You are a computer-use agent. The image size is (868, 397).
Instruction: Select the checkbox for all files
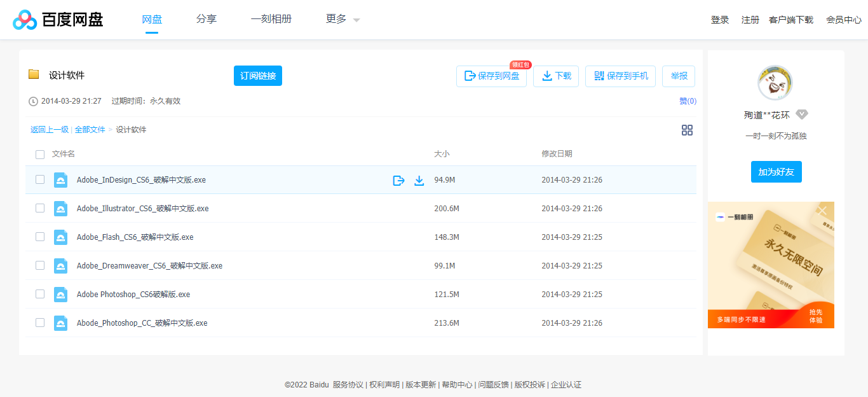[40, 154]
